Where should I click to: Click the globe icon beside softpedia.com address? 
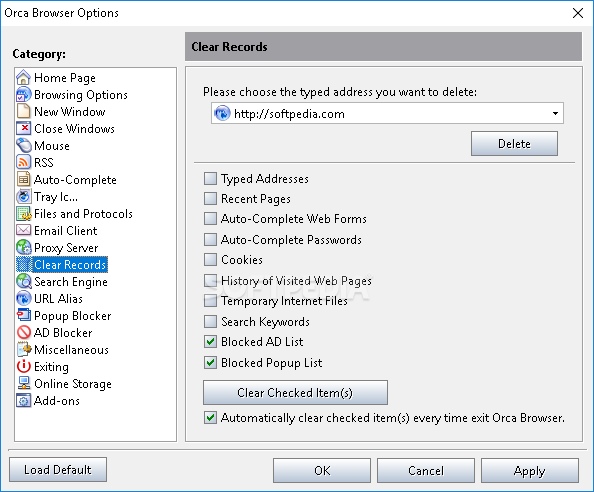coord(222,113)
